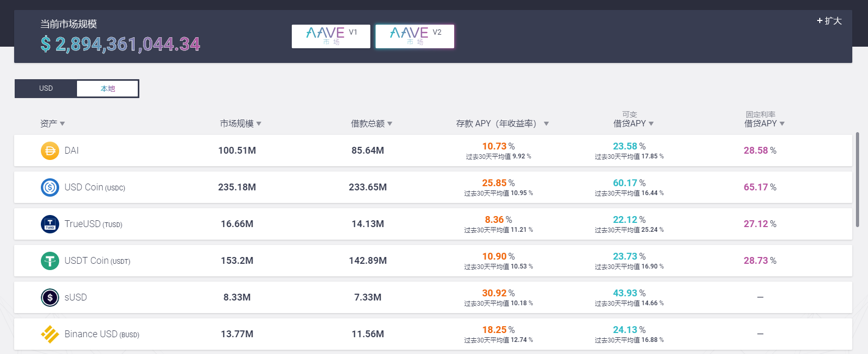The width and height of the screenshot is (868, 354).
Task: Click DAI market size 100.51M
Action: pos(237,151)
